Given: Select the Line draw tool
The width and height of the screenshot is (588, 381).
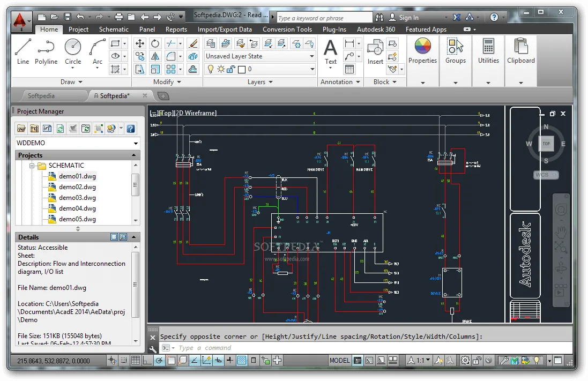Looking at the screenshot, I should click(x=23, y=52).
